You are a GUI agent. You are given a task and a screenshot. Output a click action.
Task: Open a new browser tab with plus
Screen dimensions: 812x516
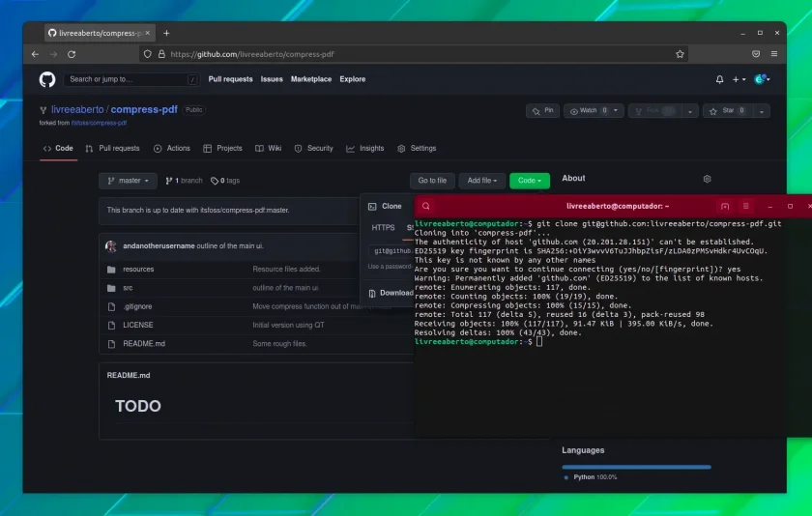click(x=166, y=33)
